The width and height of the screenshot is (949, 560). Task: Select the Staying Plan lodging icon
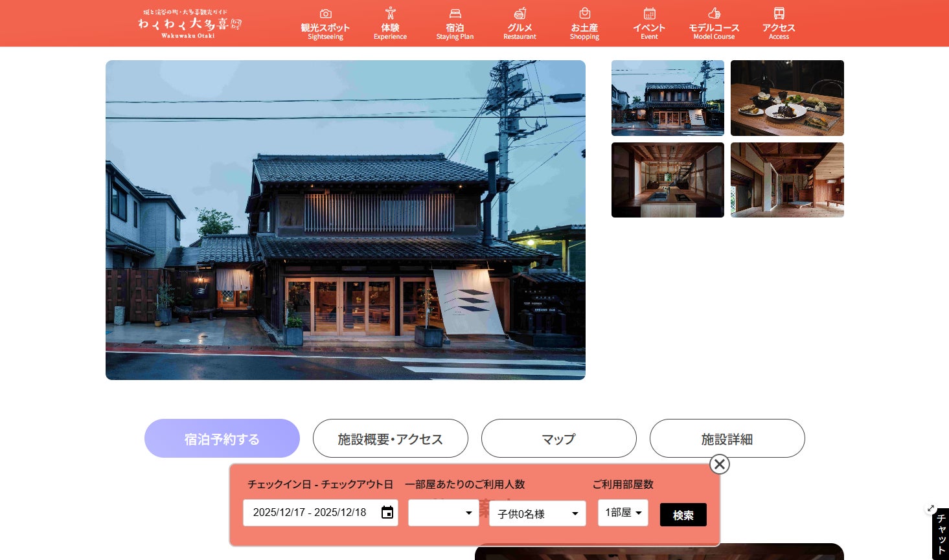pyautogui.click(x=455, y=13)
